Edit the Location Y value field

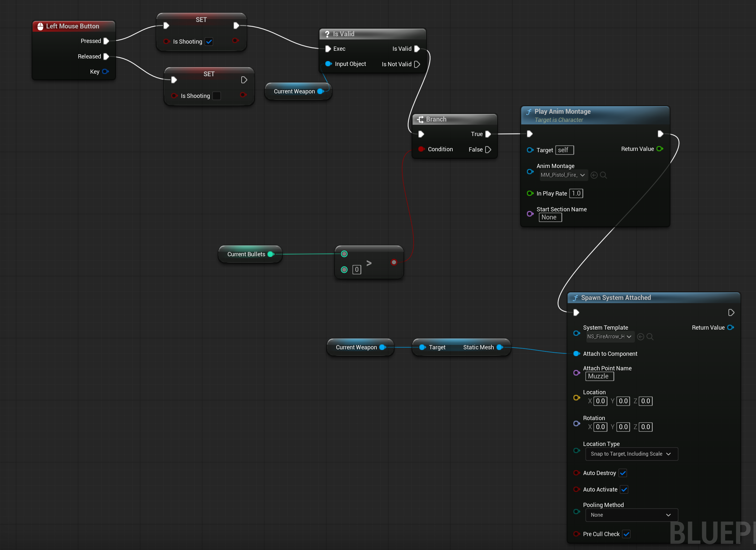point(623,401)
